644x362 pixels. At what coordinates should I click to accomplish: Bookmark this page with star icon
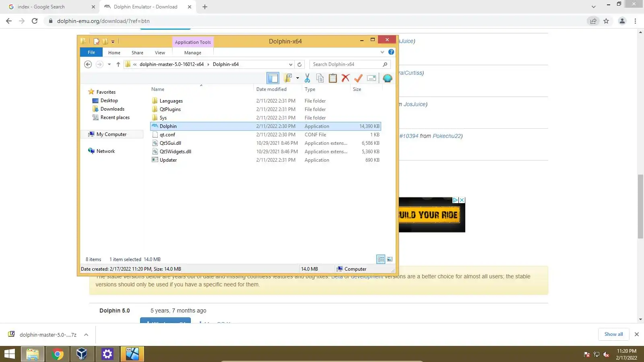[606, 21]
